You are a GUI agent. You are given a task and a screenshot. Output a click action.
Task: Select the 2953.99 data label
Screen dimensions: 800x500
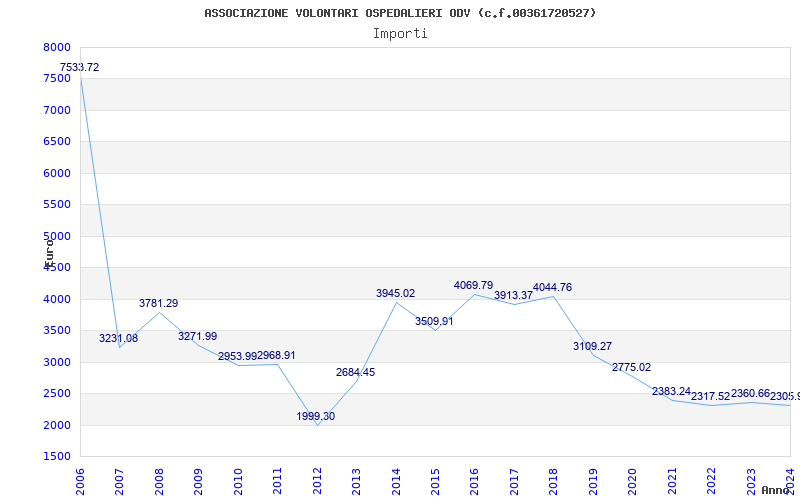pos(237,357)
